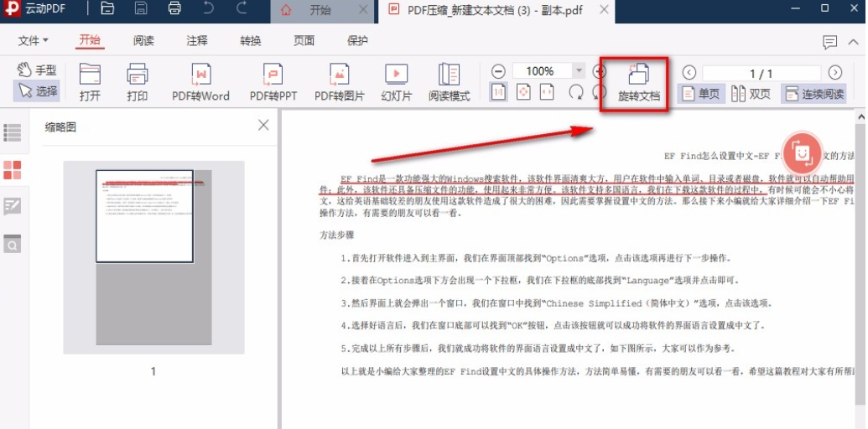The height and width of the screenshot is (429, 868).
Task: Open the zoom percentage dropdown arrow
Action: (x=579, y=70)
